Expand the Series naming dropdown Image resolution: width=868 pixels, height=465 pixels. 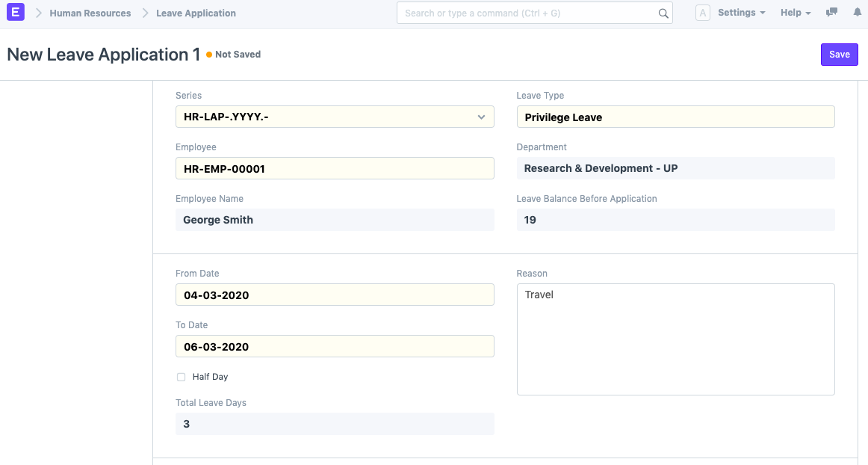pyautogui.click(x=482, y=117)
